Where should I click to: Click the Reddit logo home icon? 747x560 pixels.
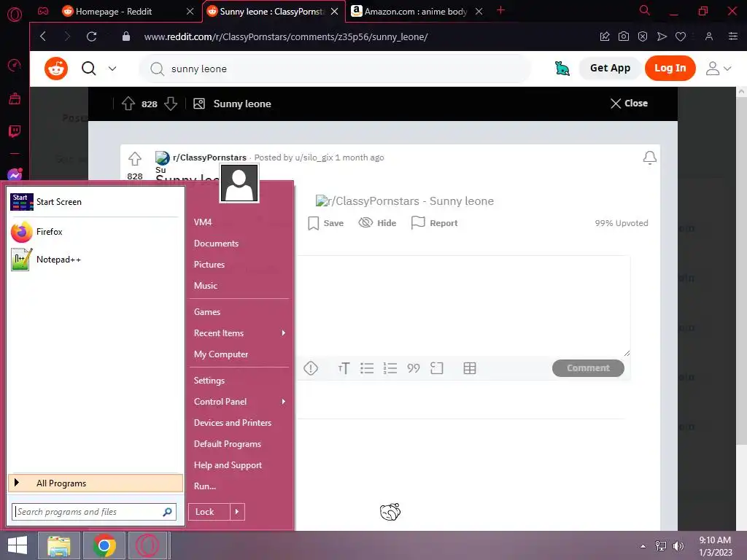56,69
